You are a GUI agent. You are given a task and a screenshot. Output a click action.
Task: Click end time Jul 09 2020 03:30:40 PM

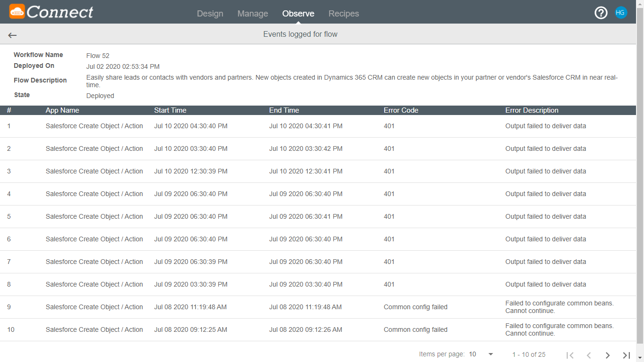coord(306,284)
